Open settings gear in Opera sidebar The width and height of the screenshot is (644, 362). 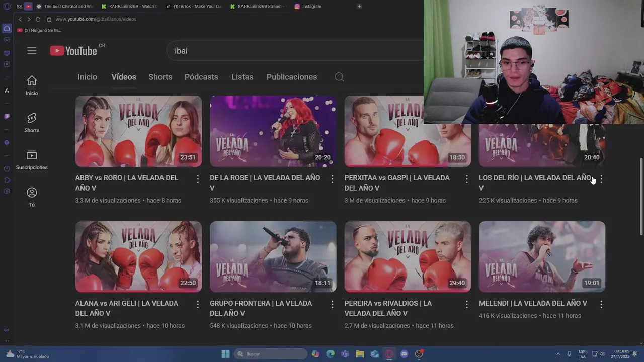[7, 191]
